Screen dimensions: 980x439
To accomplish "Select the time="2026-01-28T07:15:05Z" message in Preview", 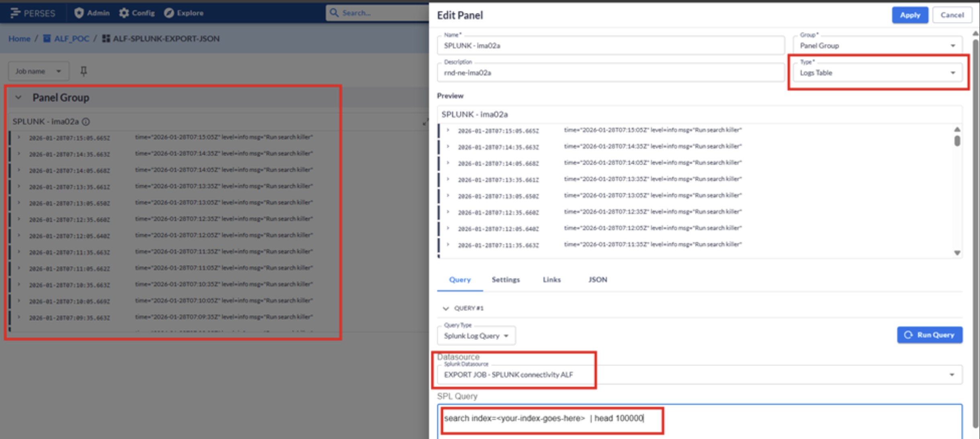I will [653, 130].
